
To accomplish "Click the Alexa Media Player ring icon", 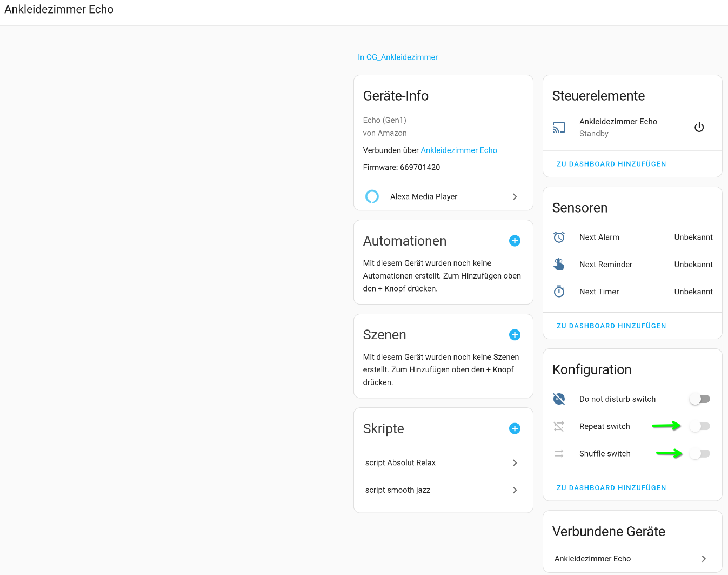I will (x=372, y=196).
